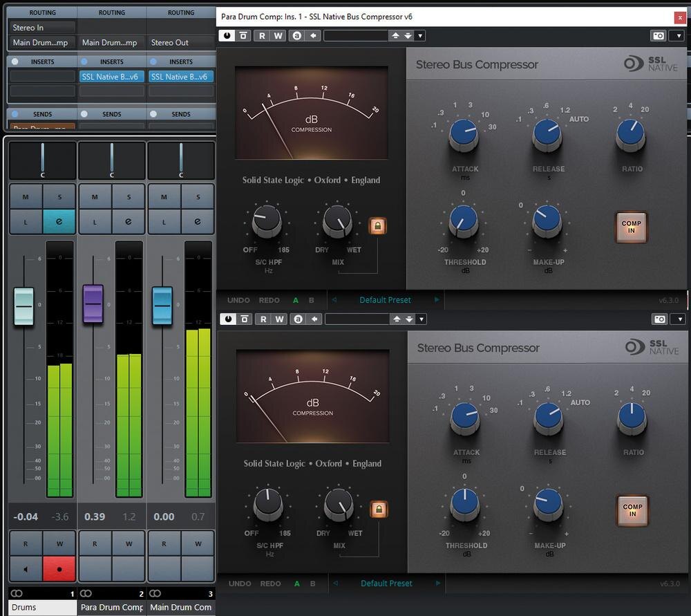
Task: Click the camera snapshot icon in upper plugin toolbar
Action: click(x=659, y=36)
